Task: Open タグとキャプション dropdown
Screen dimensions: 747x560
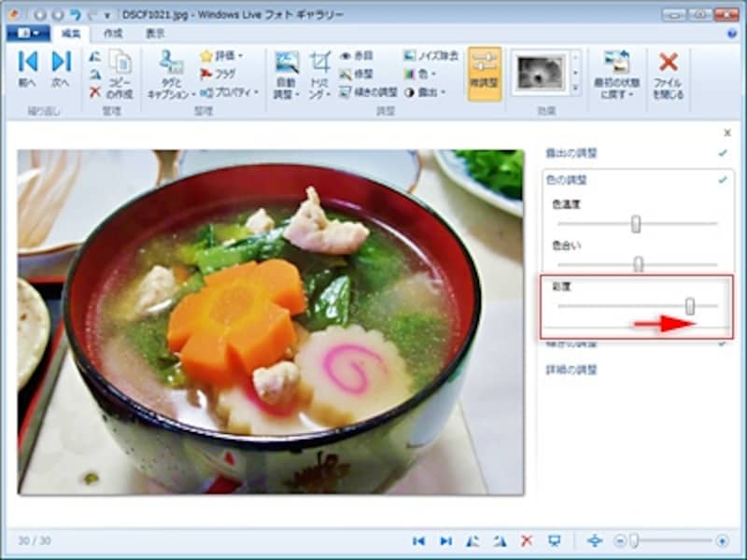Action: [171, 75]
